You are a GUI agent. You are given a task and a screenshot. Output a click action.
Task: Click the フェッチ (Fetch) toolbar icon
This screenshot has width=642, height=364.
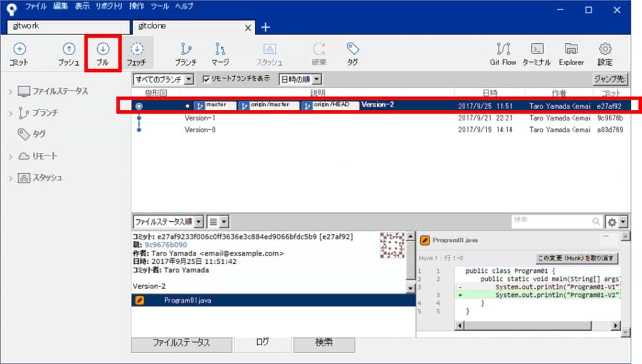(x=138, y=53)
